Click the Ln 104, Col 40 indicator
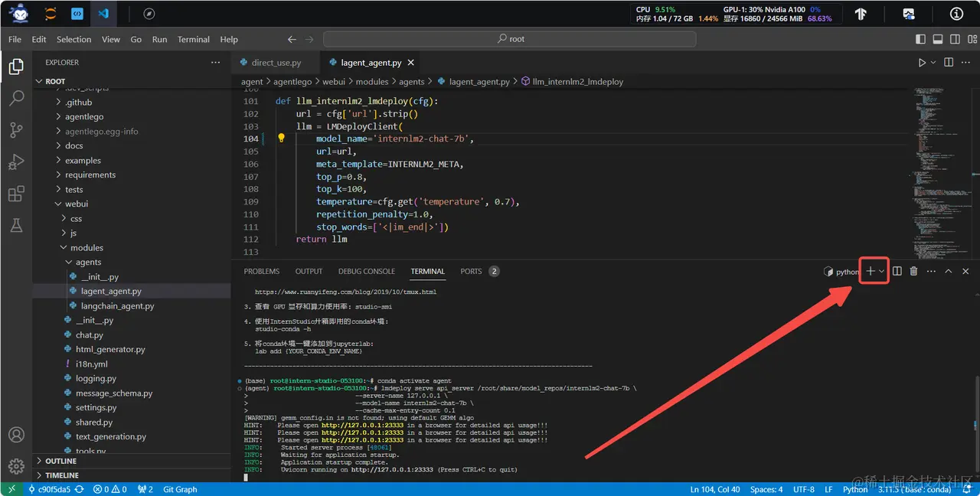The height and width of the screenshot is (496, 980). click(x=715, y=489)
